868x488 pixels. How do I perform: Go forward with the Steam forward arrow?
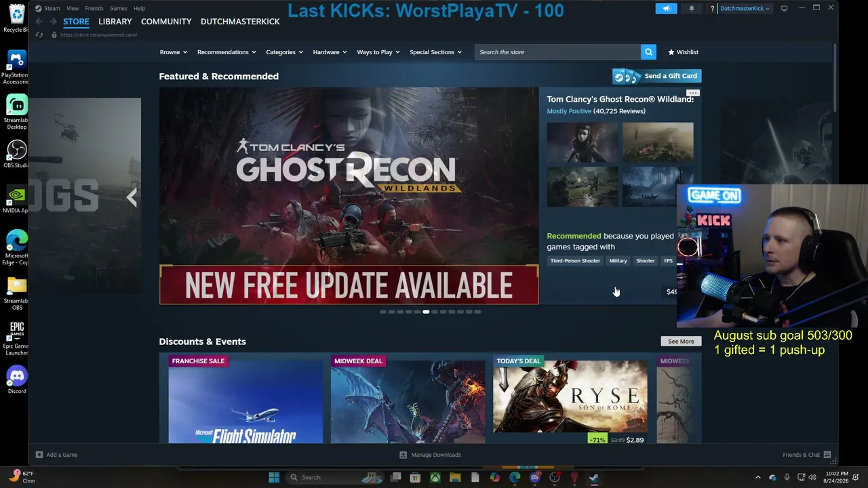pos(53,22)
